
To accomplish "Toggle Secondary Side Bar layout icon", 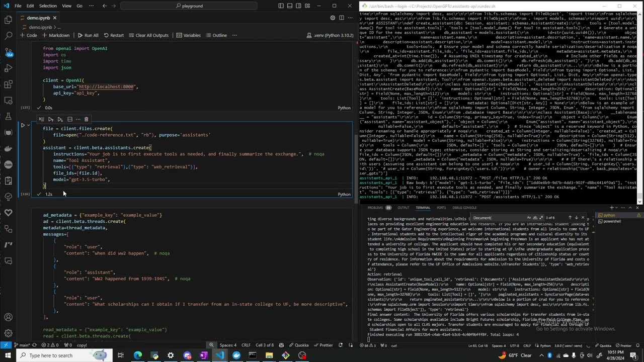I will [x=298, y=6].
